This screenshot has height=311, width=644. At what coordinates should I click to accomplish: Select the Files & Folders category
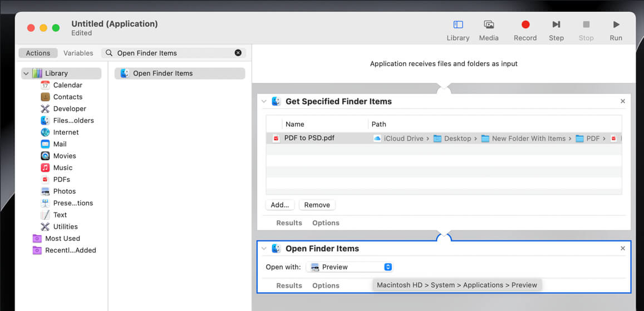[67, 121]
